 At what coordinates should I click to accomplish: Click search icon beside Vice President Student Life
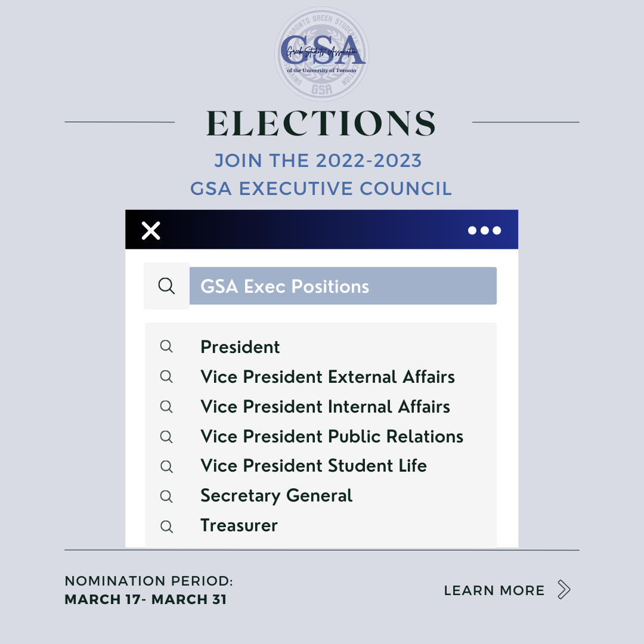click(166, 466)
